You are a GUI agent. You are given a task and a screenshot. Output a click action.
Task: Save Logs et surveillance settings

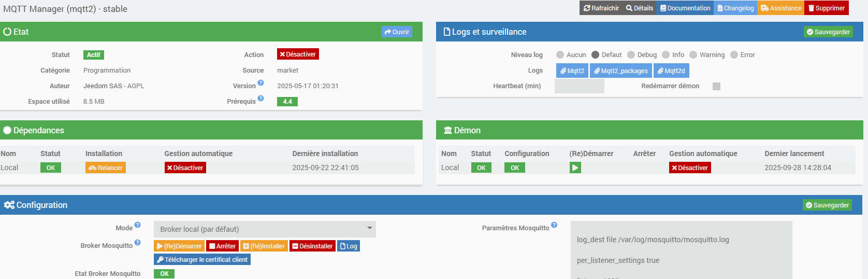click(828, 32)
